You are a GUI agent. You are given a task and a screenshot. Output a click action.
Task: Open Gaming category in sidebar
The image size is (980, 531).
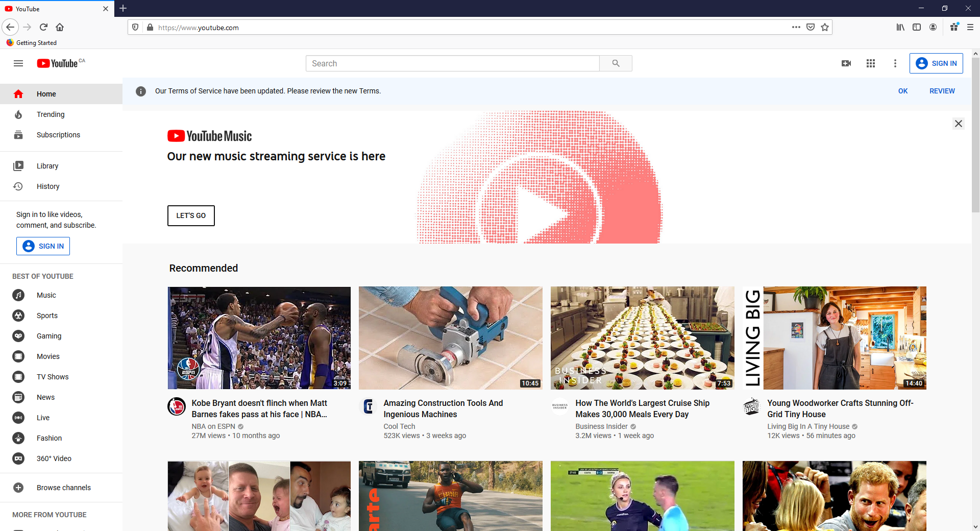click(x=49, y=336)
